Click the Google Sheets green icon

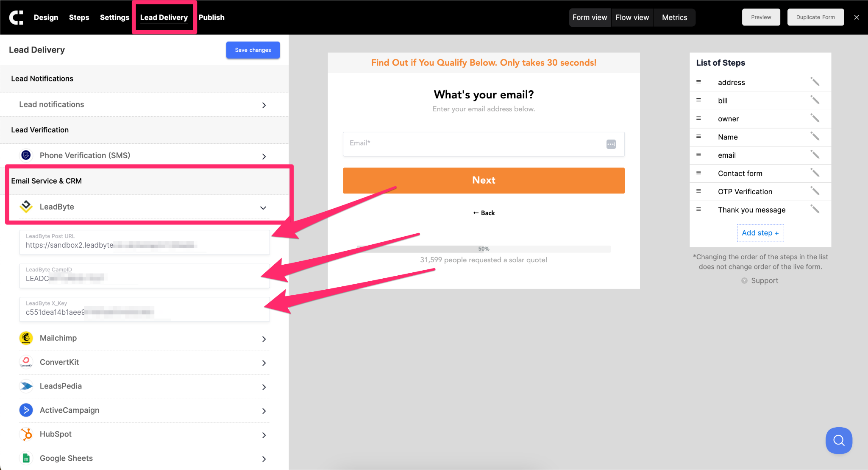click(x=26, y=458)
